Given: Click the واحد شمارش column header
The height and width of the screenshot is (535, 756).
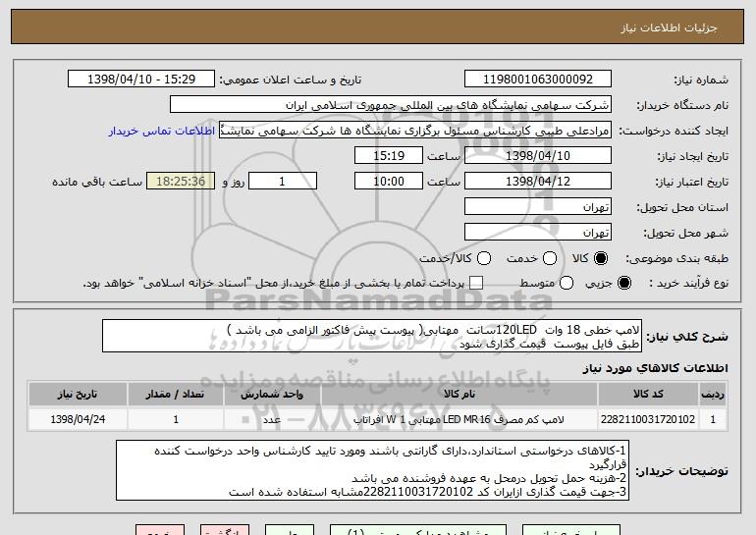Looking at the screenshot, I should coord(272,395).
